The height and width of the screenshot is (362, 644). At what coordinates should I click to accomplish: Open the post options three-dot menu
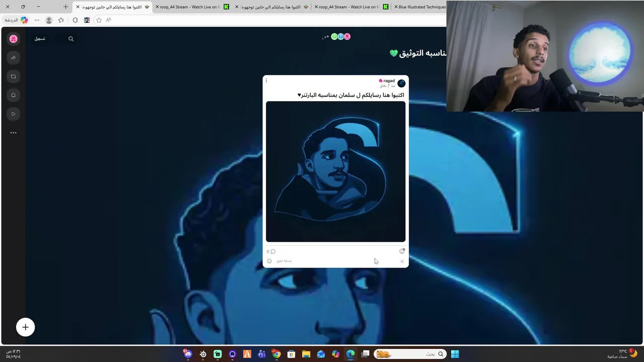tap(266, 80)
